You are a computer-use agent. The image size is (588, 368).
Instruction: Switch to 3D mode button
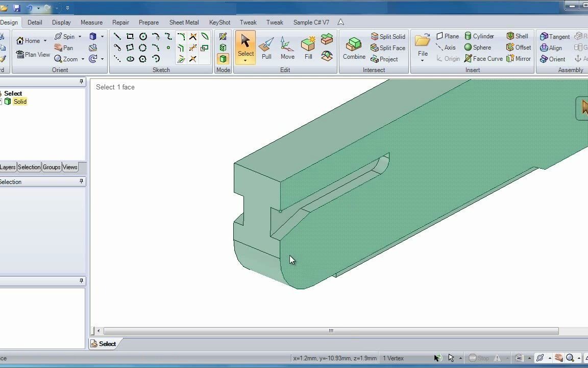click(223, 59)
